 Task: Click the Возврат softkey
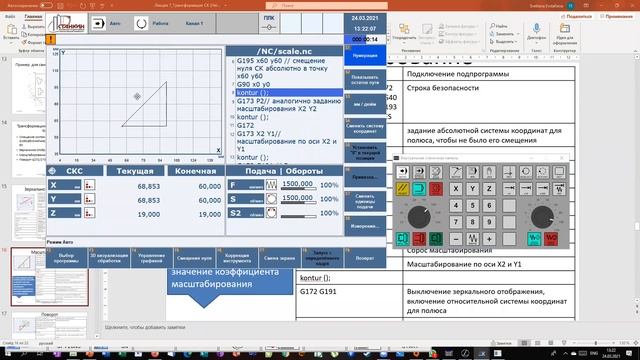coord(365,258)
